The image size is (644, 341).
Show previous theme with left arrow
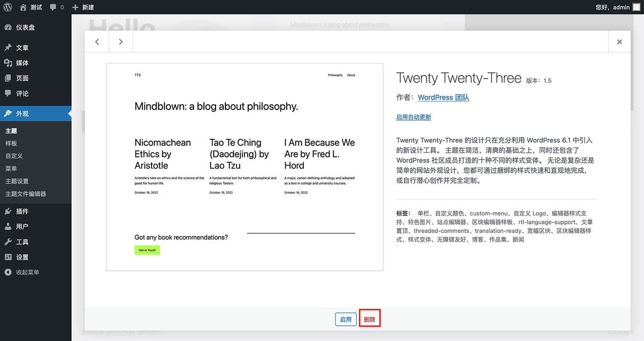tap(97, 42)
